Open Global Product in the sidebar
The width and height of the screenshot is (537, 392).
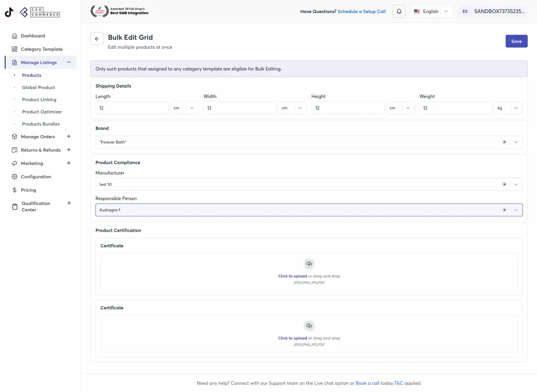pos(38,87)
